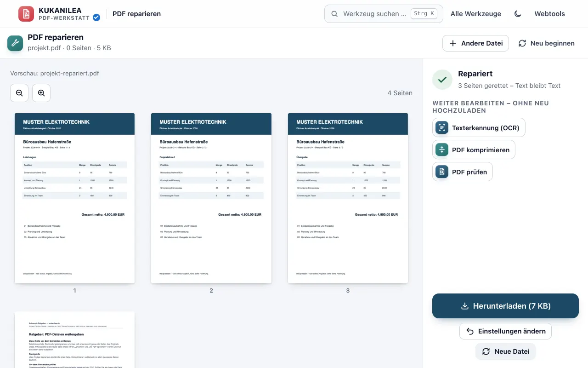Viewport: 588px width, 368px height.
Task: Click Neu beginnen button
Action: pos(547,43)
